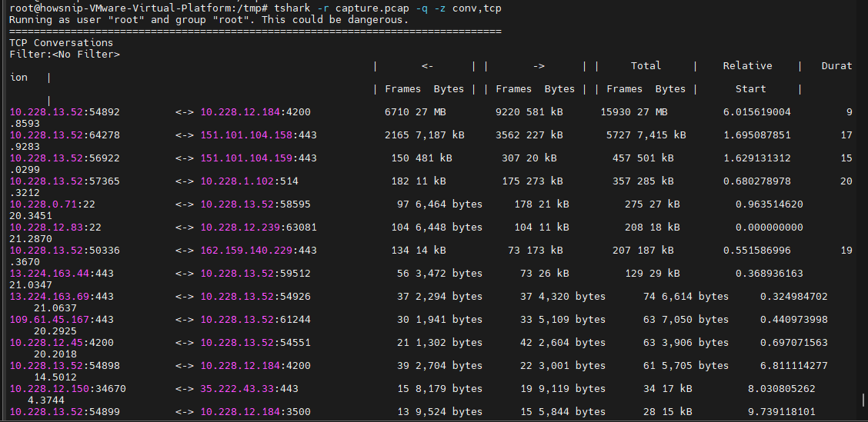Click address 10.228.13.52:59512
Image resolution: width=868 pixels, height=422 pixels.
255,273
